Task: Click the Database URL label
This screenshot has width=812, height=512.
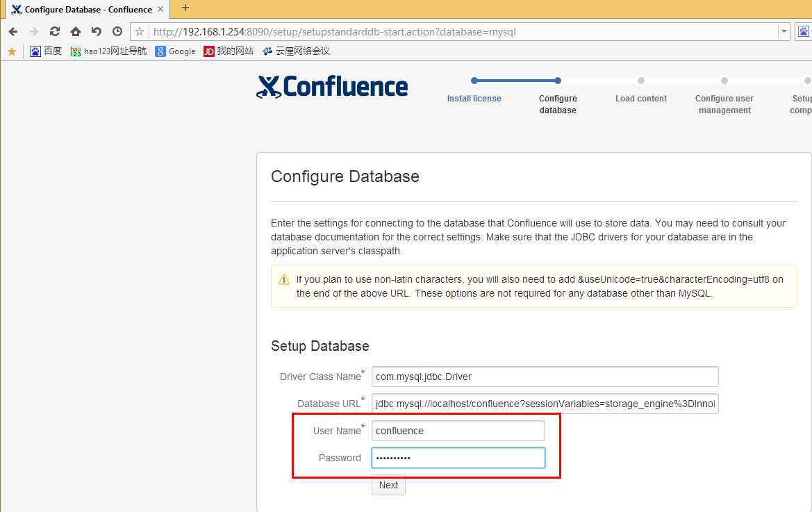Action: point(329,404)
